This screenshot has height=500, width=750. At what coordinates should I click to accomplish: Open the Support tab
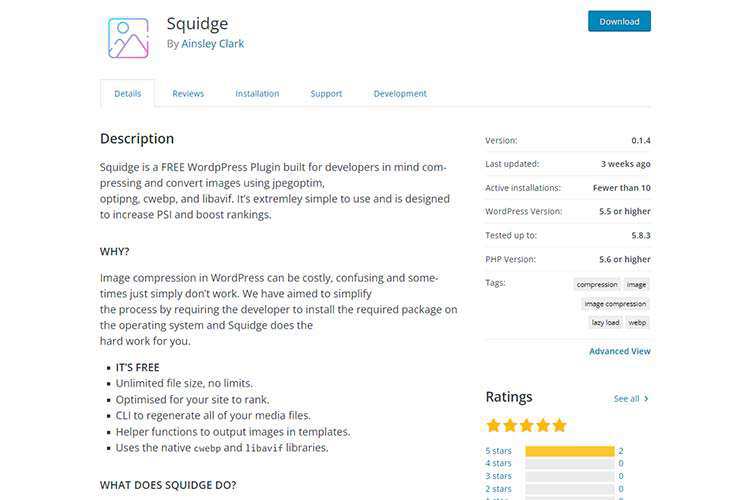(326, 94)
